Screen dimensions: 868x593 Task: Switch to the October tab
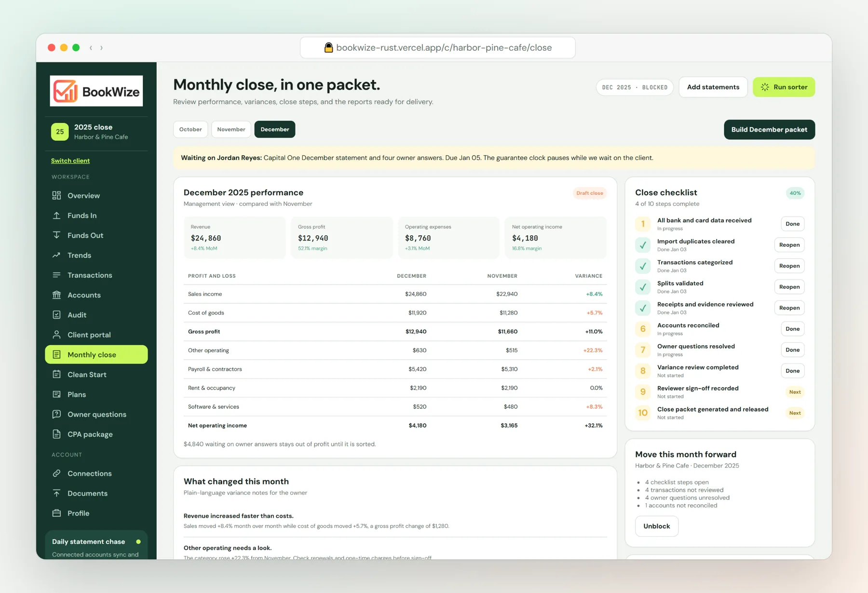tap(190, 129)
